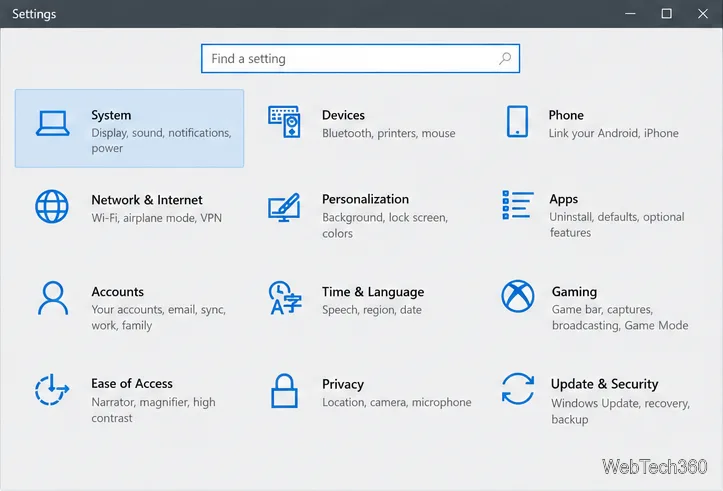
Task: Click 'Wi-Fi, airplane mode, VPN' description
Action: click(156, 218)
